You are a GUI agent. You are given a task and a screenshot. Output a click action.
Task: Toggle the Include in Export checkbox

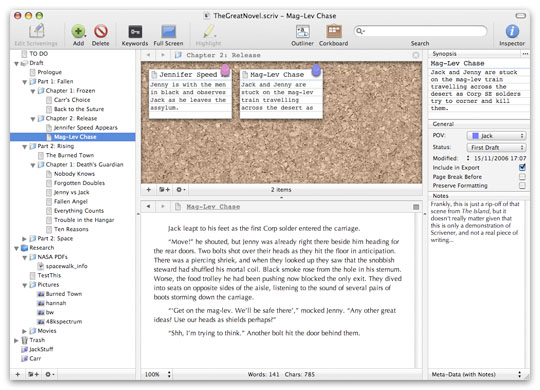click(x=522, y=167)
